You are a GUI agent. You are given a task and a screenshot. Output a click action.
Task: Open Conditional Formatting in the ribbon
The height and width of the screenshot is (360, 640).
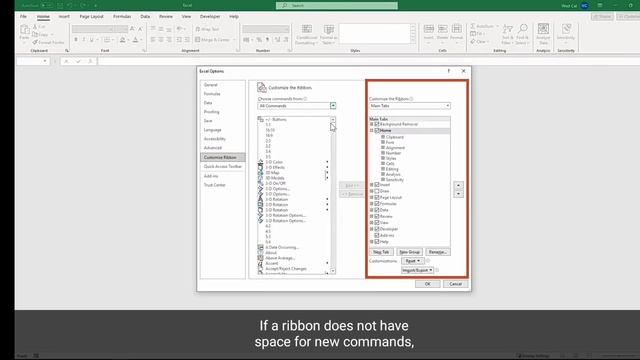pos(307,34)
